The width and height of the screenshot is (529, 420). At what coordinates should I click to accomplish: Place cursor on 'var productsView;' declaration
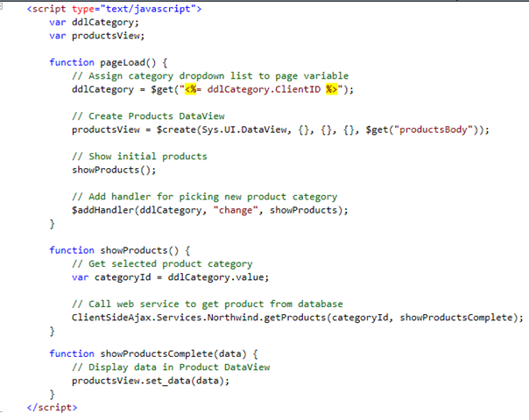click(x=97, y=36)
